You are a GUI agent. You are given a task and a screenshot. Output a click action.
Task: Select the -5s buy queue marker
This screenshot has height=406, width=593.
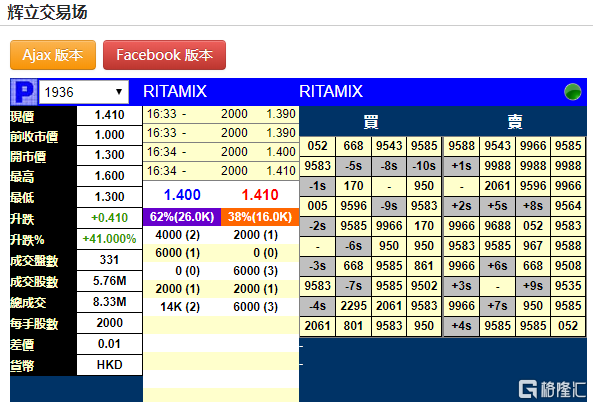pos(353,166)
